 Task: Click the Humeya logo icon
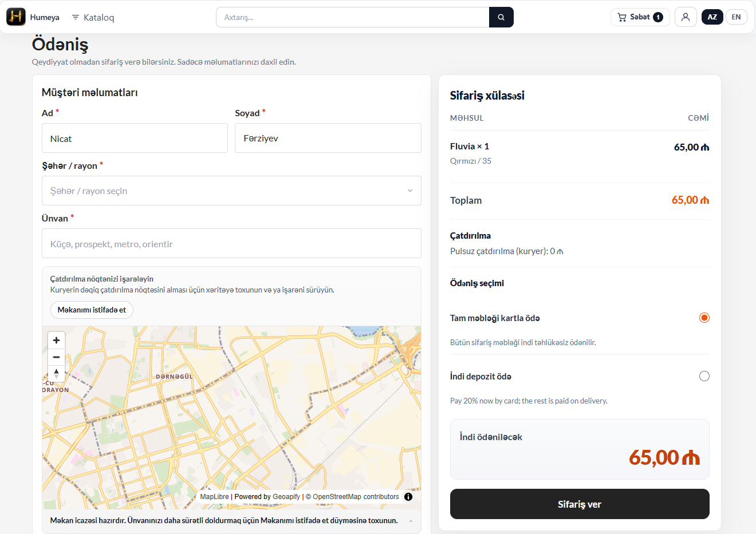(16, 17)
